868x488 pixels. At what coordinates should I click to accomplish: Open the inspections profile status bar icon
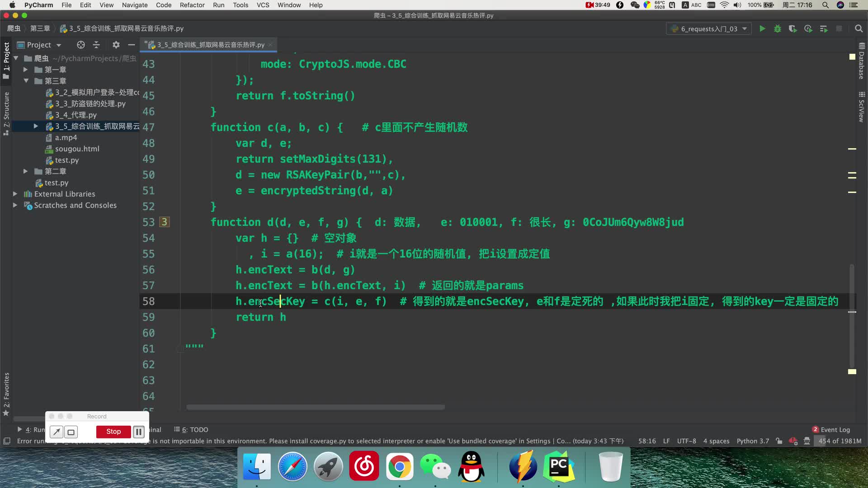tap(807, 441)
